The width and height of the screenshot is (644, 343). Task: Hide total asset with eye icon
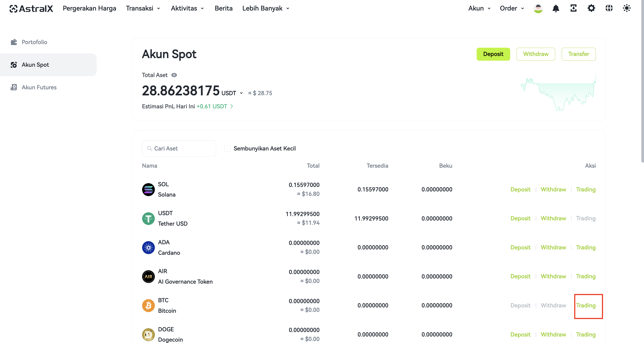coord(174,75)
